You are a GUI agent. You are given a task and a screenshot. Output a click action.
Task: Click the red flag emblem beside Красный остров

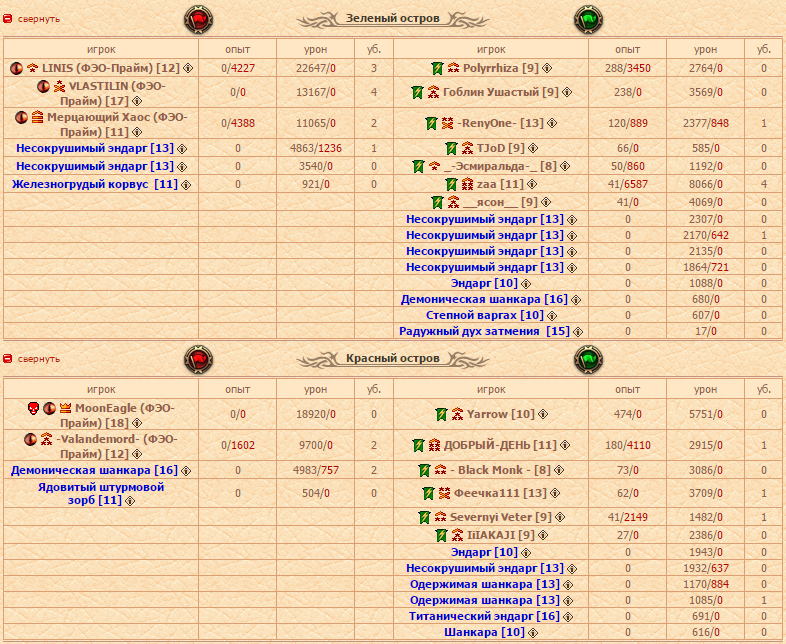199,359
